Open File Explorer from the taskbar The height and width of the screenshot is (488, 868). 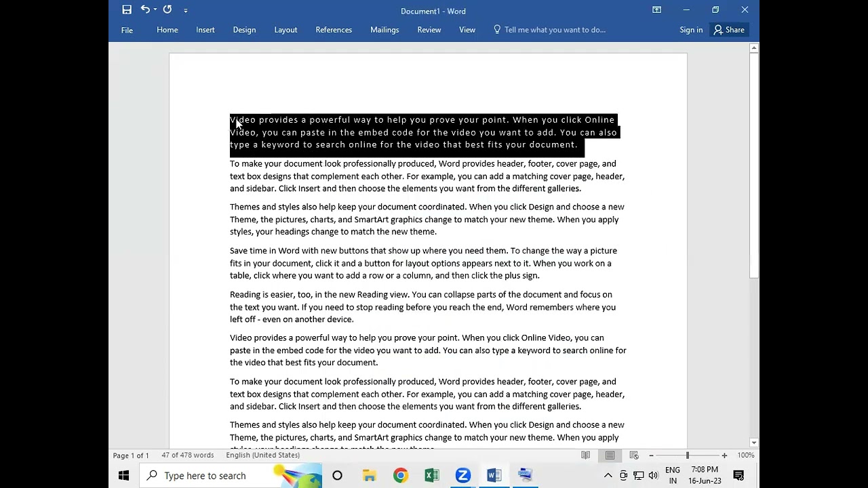(369, 476)
